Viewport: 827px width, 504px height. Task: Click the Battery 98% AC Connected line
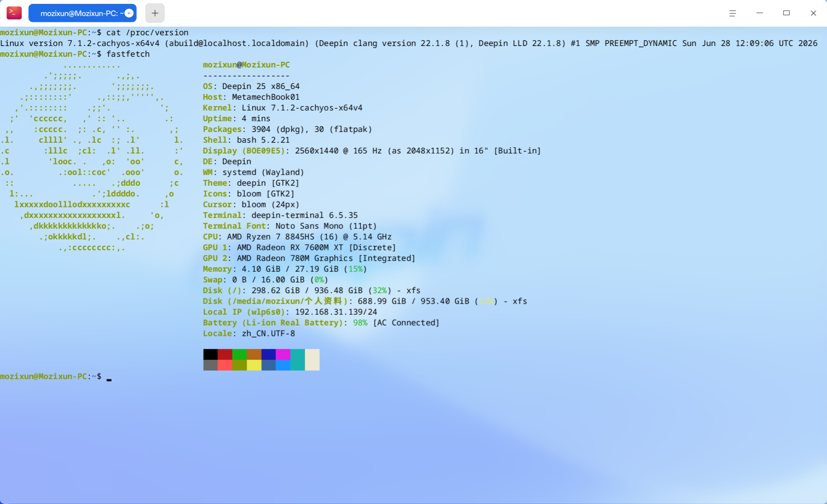(x=321, y=323)
